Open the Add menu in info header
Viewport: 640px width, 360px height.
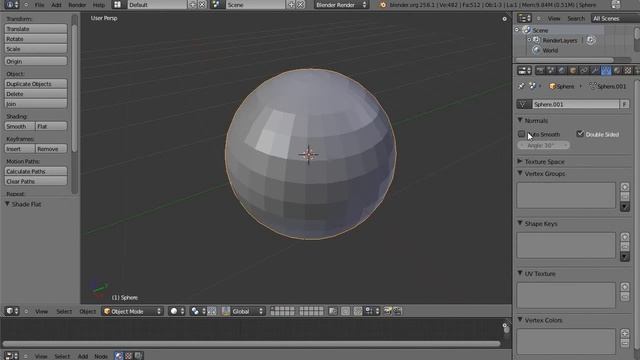(56, 5)
